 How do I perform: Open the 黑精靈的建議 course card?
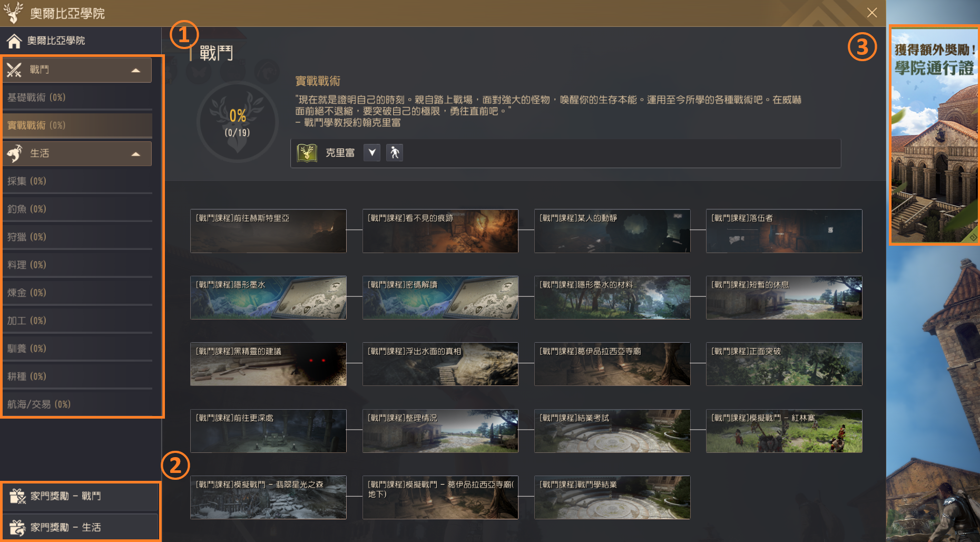pos(268,364)
